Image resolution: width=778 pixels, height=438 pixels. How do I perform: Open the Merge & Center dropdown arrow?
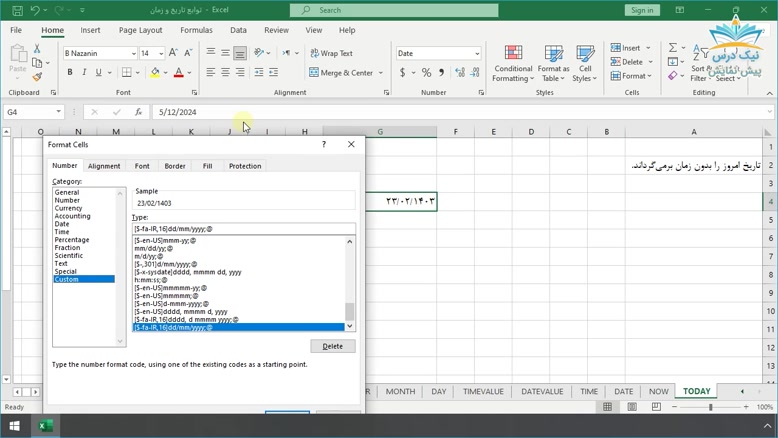pyautogui.click(x=381, y=73)
